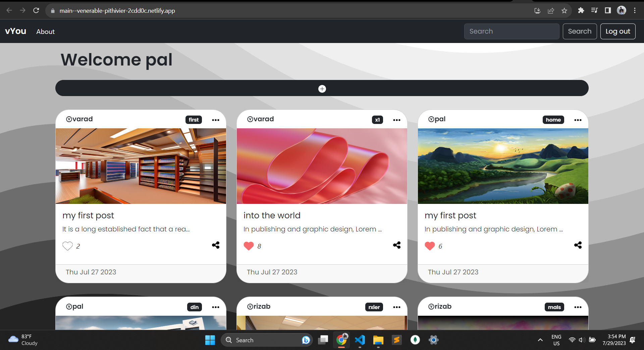Image resolution: width=644 pixels, height=350 pixels.
Task: Bookmark this page with star icon
Action: pyautogui.click(x=564, y=10)
